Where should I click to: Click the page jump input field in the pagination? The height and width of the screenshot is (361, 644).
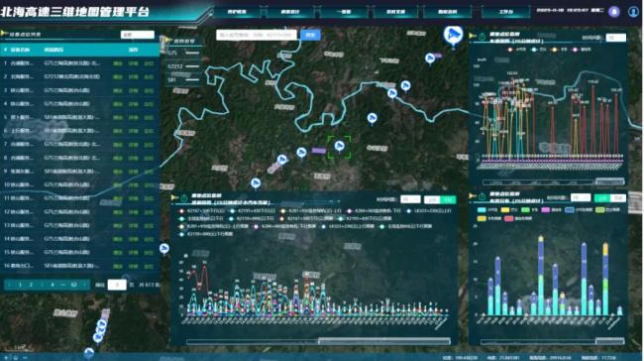point(117,285)
